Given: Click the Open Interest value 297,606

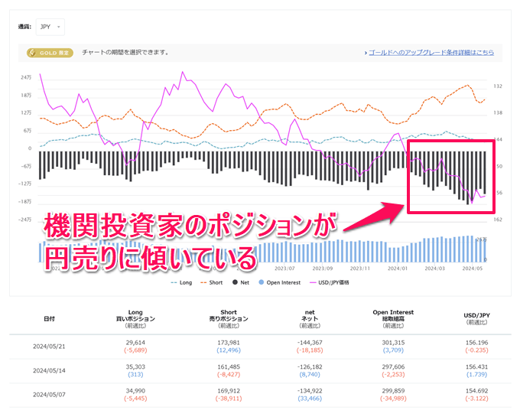Looking at the screenshot, I should [x=393, y=367].
